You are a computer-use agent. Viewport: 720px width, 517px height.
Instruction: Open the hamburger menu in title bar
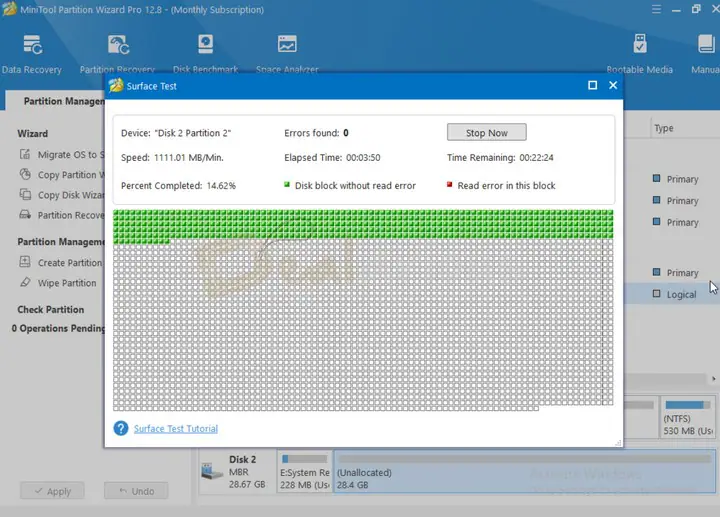point(656,9)
